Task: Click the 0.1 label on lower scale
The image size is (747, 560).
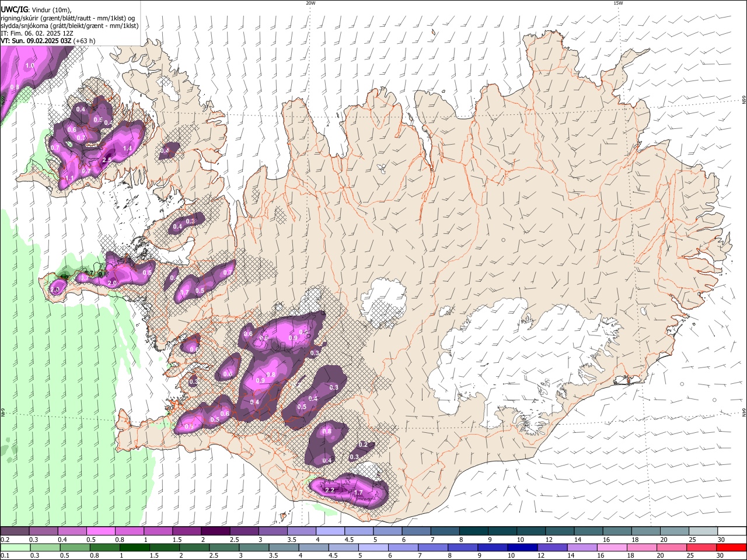Action: [5, 555]
